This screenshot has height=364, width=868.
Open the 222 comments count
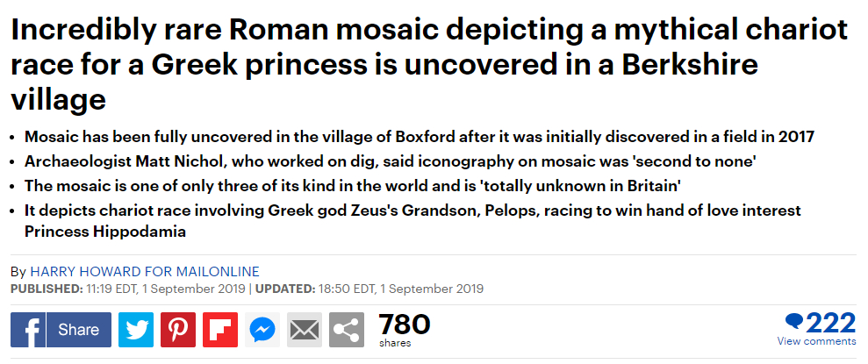[x=831, y=323]
